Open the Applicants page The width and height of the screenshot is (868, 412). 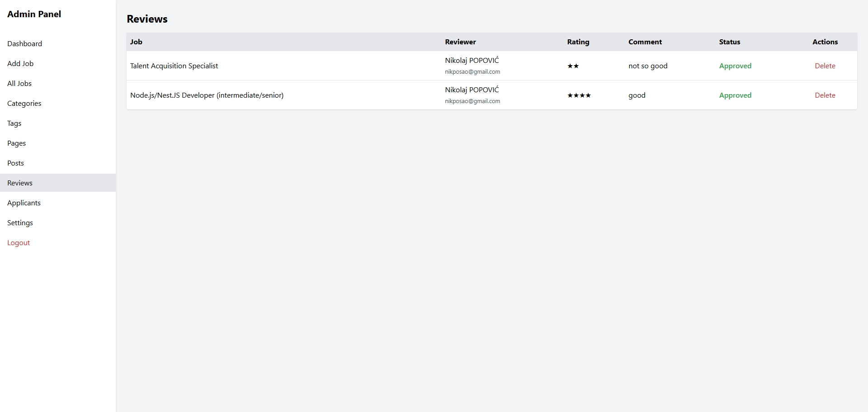24,203
